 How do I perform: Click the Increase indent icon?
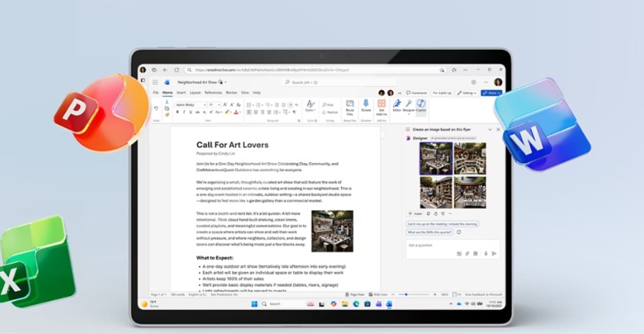tap(283, 105)
